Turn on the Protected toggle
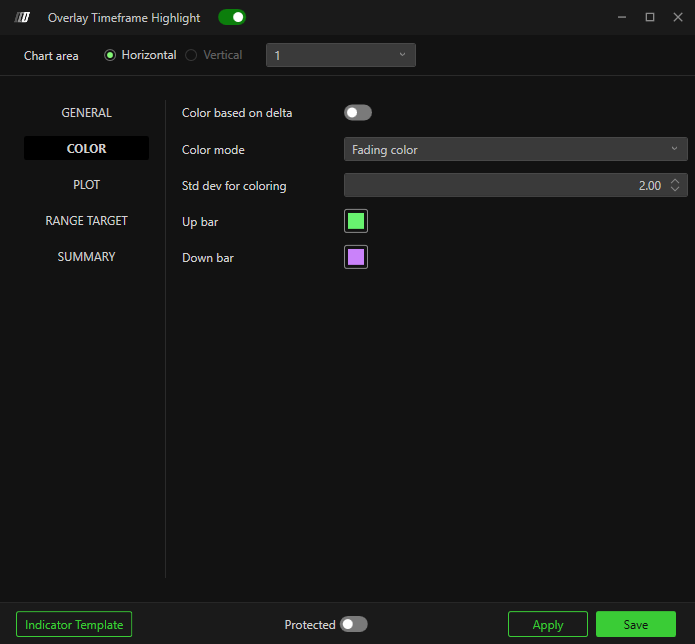 [353, 624]
